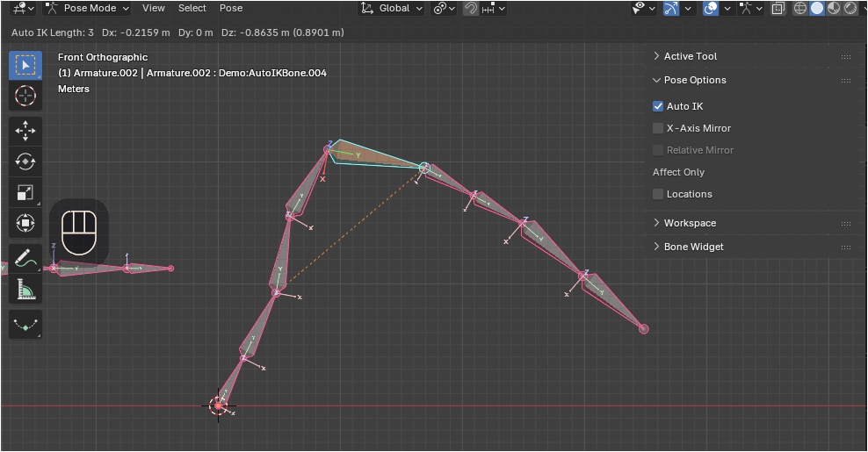Switch to Rendered shading
868x452 pixels.
click(x=850, y=8)
